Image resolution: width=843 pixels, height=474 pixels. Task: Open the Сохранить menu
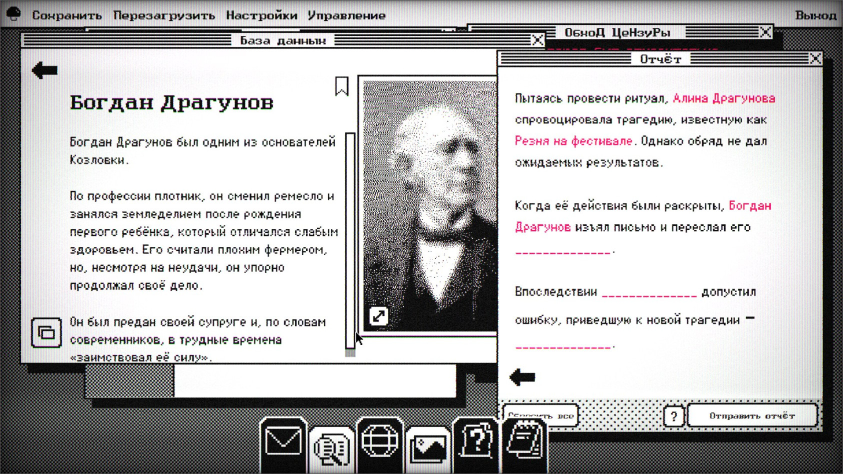(67, 15)
